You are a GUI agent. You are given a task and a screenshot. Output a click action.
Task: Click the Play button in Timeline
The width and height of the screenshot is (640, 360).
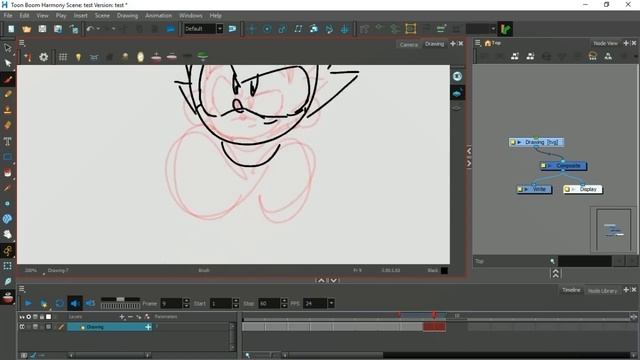click(x=28, y=303)
